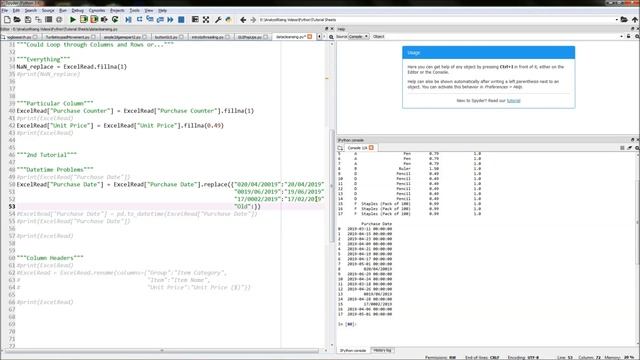Click line 34 NaN_replace assignment
Image resolution: width=640 pixels, height=360 pixels.
tap(71, 67)
